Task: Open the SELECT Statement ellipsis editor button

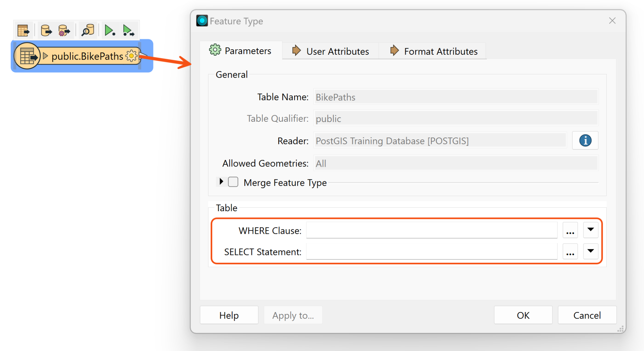Action: point(570,251)
